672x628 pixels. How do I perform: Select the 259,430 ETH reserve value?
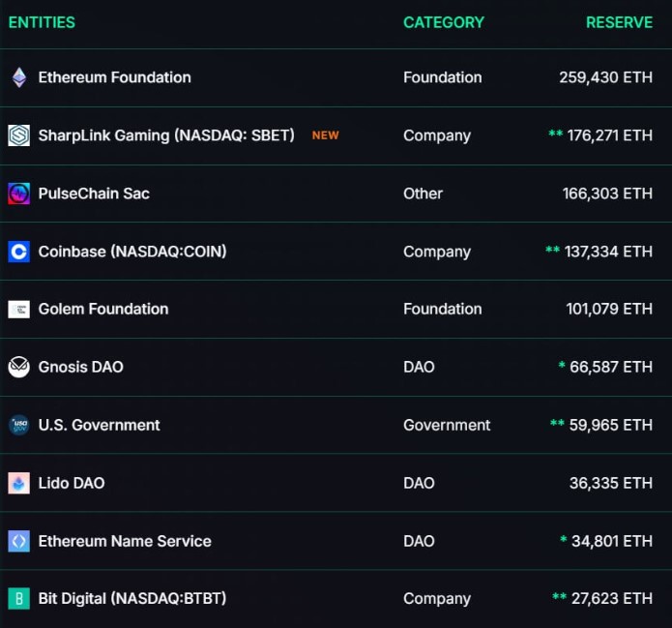coord(606,77)
